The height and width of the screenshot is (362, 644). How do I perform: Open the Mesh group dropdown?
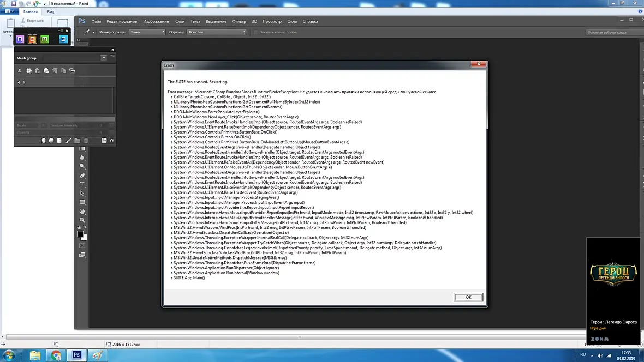pos(104,58)
